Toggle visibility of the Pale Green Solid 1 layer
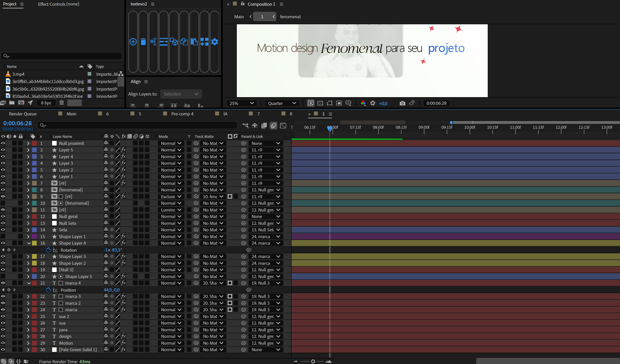Screen dimensions: 620x364 tap(3, 349)
